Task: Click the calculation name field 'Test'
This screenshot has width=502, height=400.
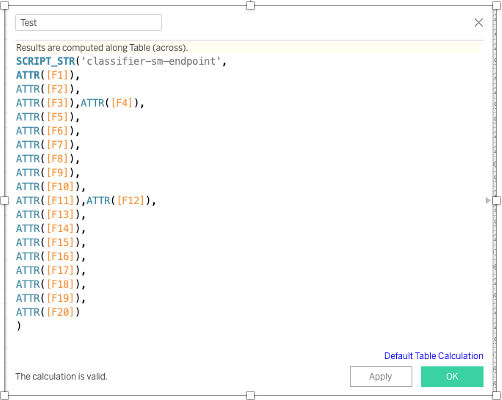Action: (x=88, y=23)
